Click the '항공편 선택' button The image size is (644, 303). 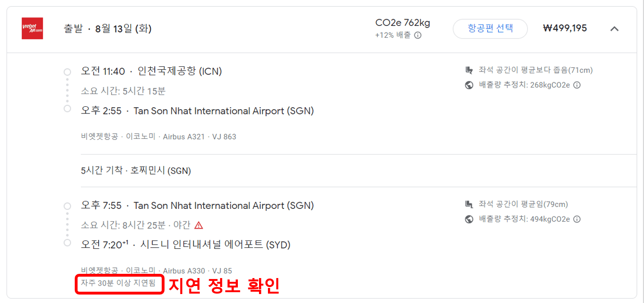pyautogui.click(x=490, y=28)
